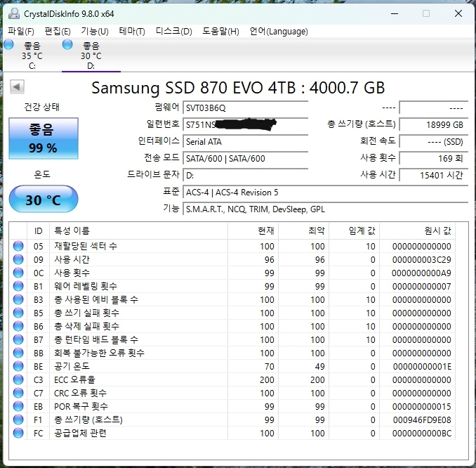Open the 도움말(H) menu
476x468 pixels.
pyautogui.click(x=220, y=32)
